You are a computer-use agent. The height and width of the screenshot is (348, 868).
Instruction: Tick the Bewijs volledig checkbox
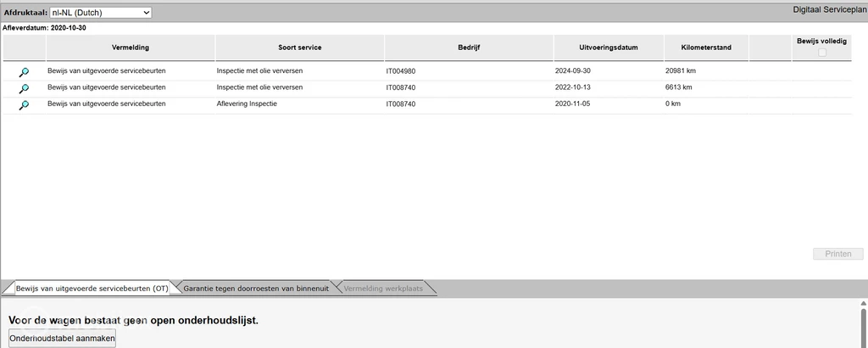(x=821, y=53)
